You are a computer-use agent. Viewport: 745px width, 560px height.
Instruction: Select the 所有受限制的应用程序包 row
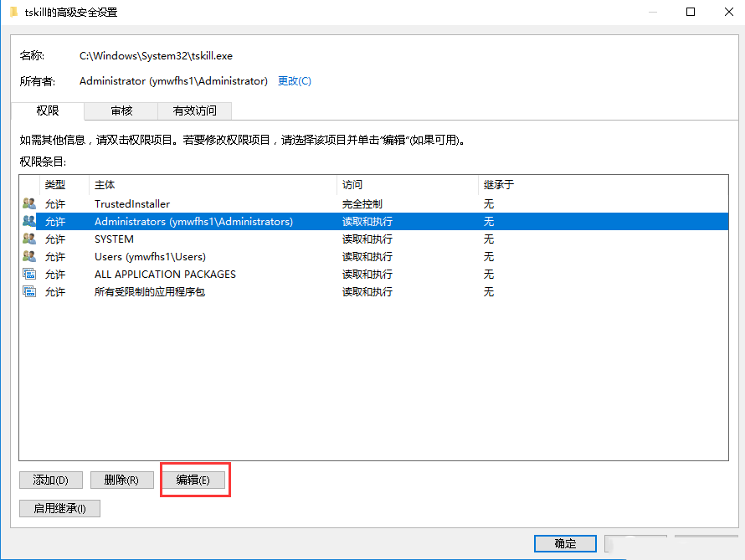[x=373, y=291]
